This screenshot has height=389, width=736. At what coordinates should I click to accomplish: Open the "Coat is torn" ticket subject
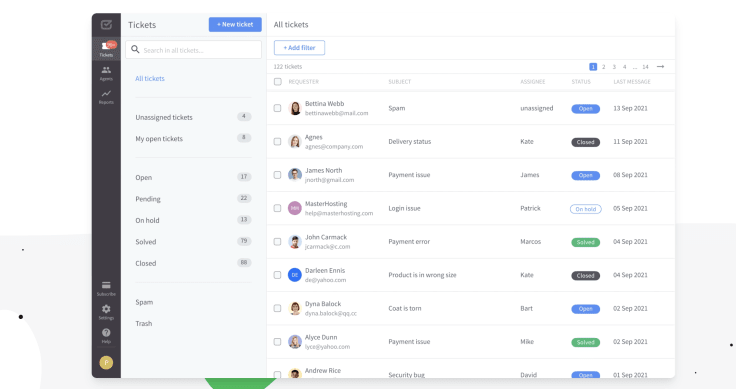(405, 308)
